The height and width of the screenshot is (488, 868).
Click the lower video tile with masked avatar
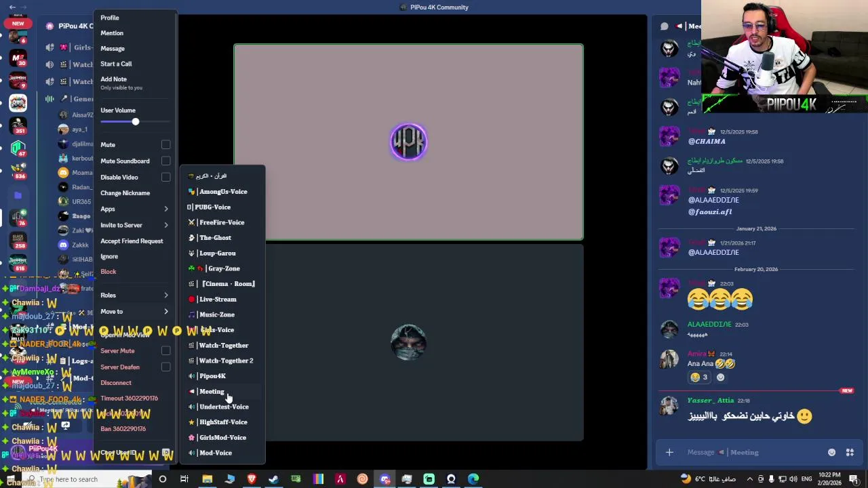tap(408, 342)
